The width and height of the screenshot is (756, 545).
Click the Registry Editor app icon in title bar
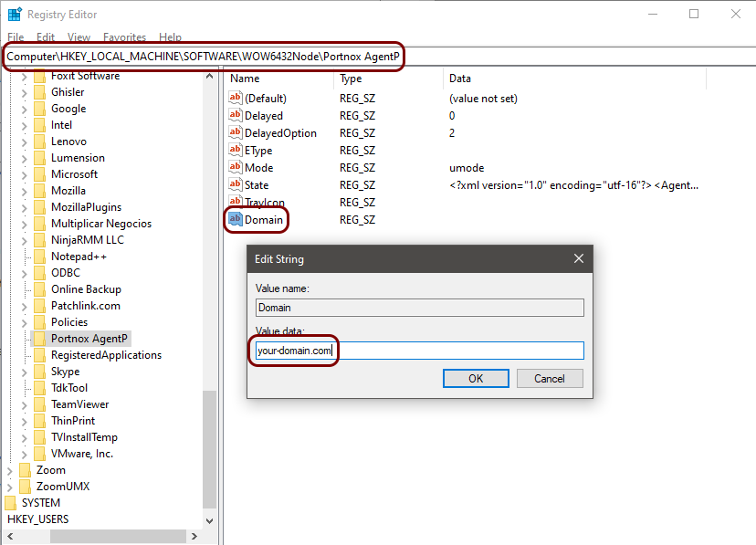[x=14, y=15]
